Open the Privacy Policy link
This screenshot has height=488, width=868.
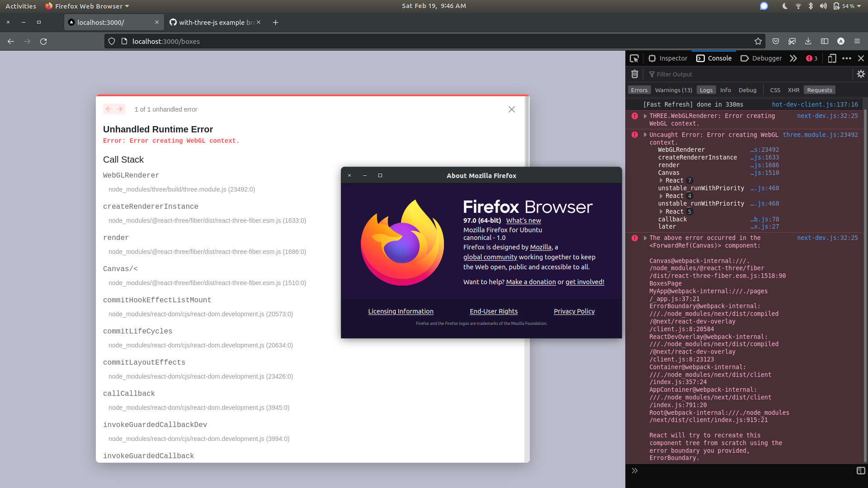click(574, 311)
